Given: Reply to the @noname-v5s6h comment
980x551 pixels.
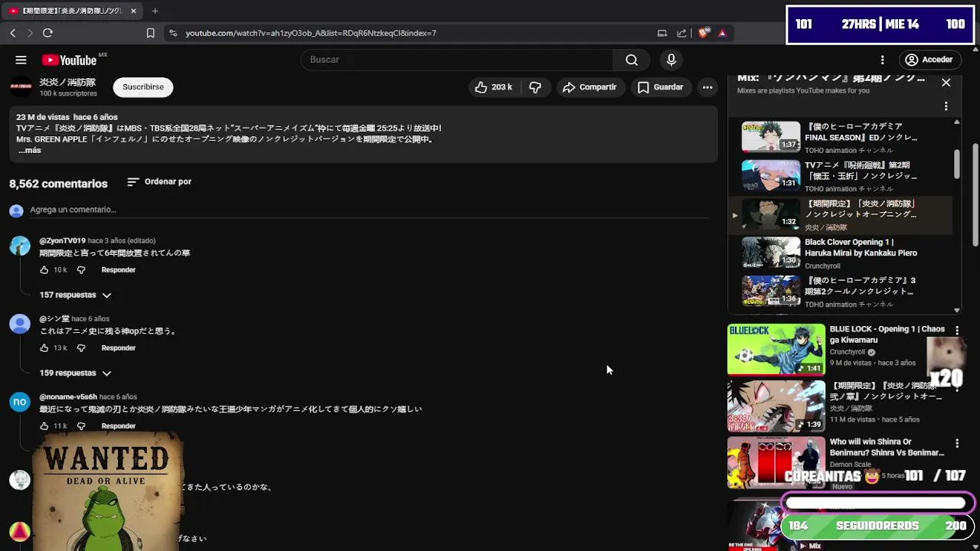Looking at the screenshot, I should pyautogui.click(x=119, y=426).
